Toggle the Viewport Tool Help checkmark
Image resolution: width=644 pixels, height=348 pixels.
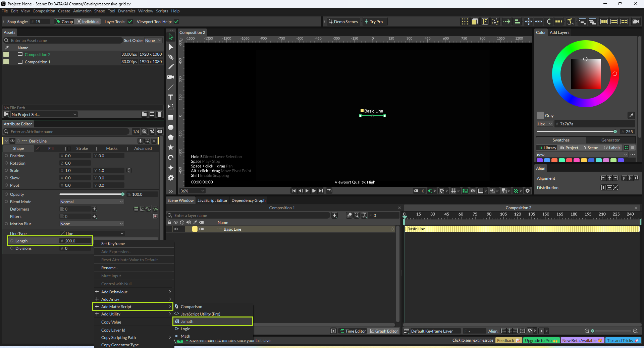176,22
